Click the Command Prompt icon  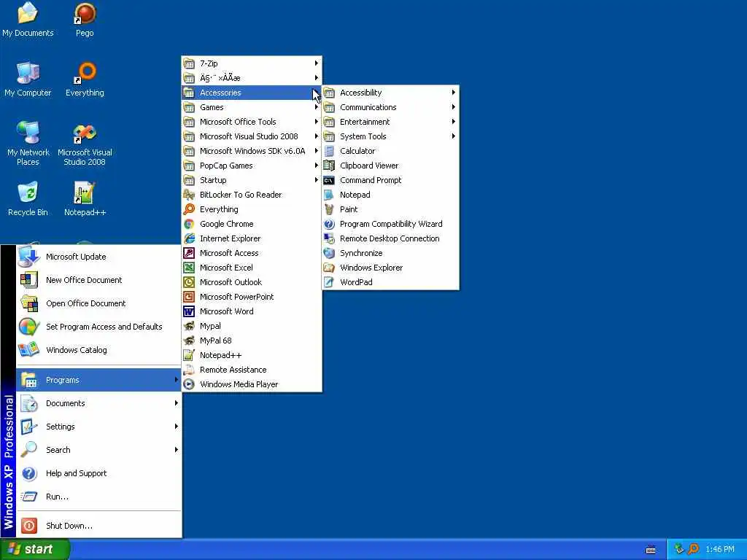pos(329,181)
